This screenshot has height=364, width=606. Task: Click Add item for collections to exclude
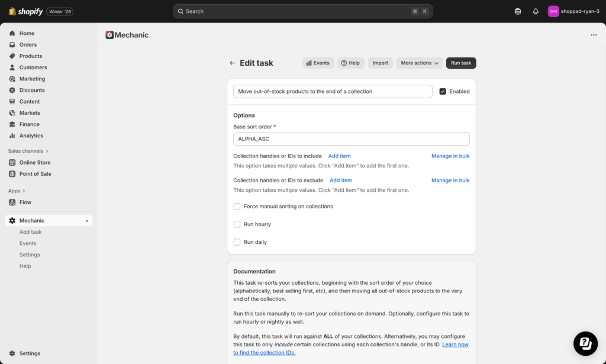point(341,181)
